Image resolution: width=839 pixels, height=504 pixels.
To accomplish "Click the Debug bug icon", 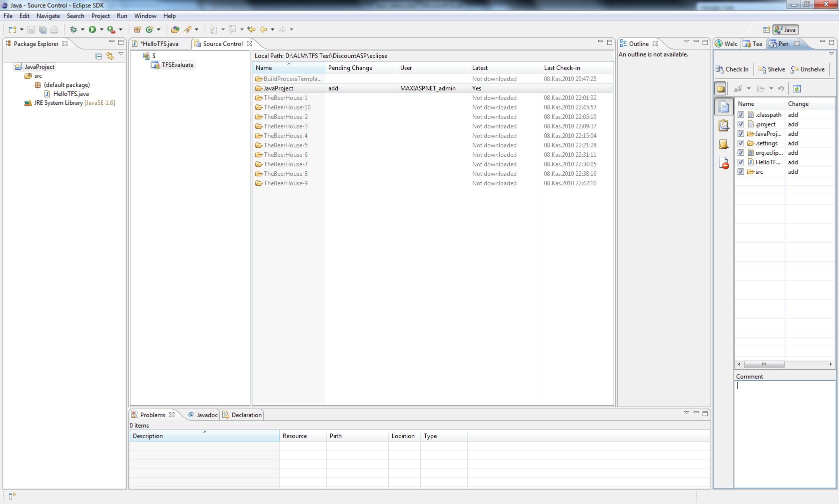I will pyautogui.click(x=73, y=29).
